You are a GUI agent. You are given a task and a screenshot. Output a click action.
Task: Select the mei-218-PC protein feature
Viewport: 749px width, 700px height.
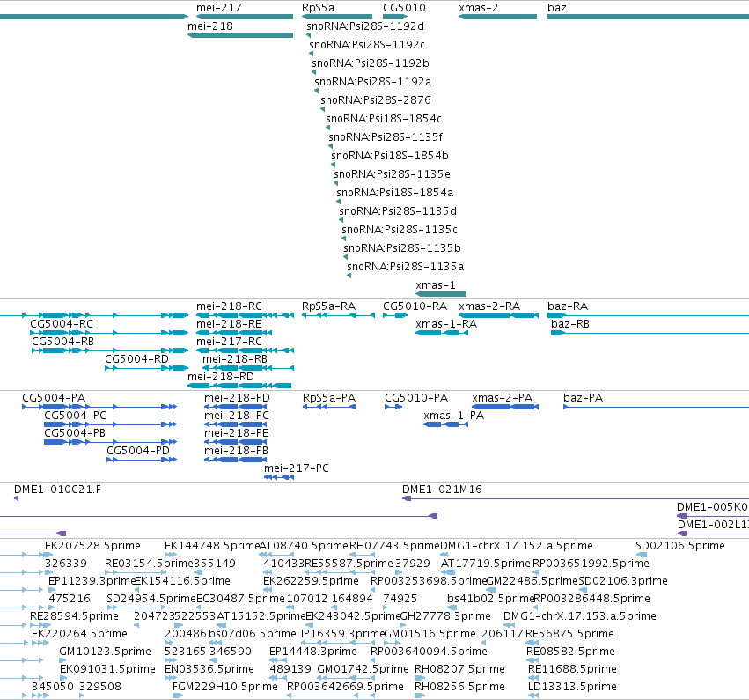pos(236,424)
